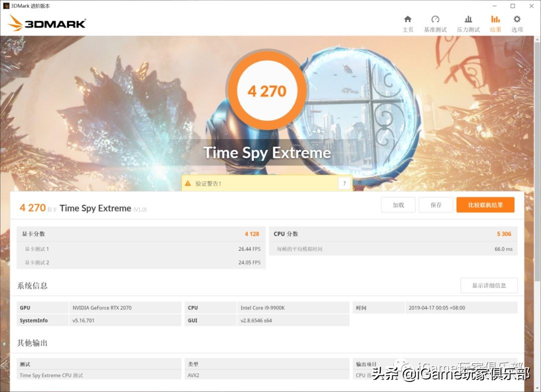The width and height of the screenshot is (541, 392).
Task: Click the 2019-04-17 00:05 time cell
Action: point(461,307)
